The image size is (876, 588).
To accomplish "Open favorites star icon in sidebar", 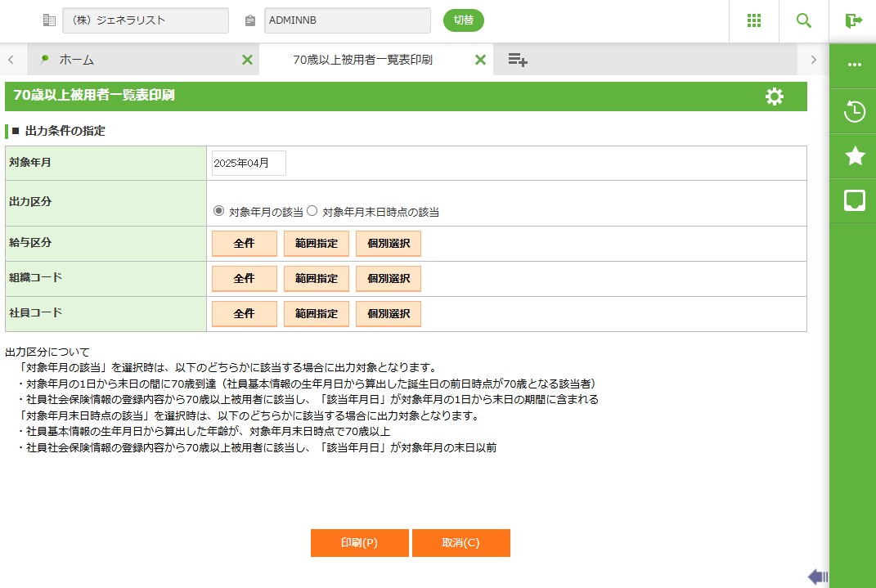I will [854, 155].
